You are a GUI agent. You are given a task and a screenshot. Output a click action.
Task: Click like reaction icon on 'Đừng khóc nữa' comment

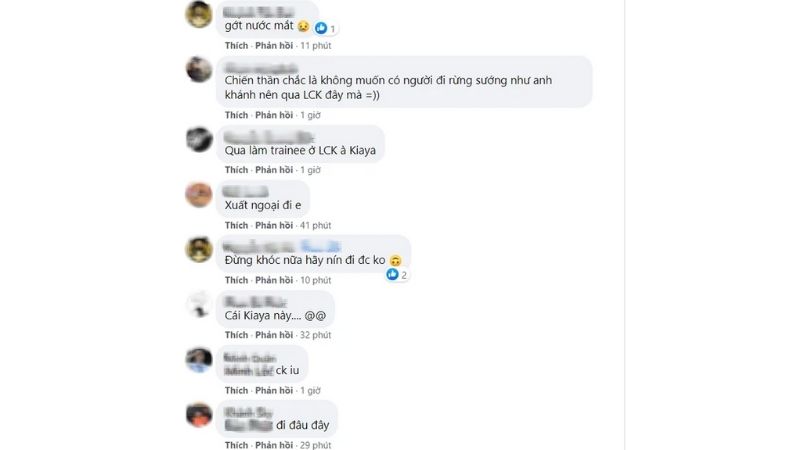[x=392, y=274]
